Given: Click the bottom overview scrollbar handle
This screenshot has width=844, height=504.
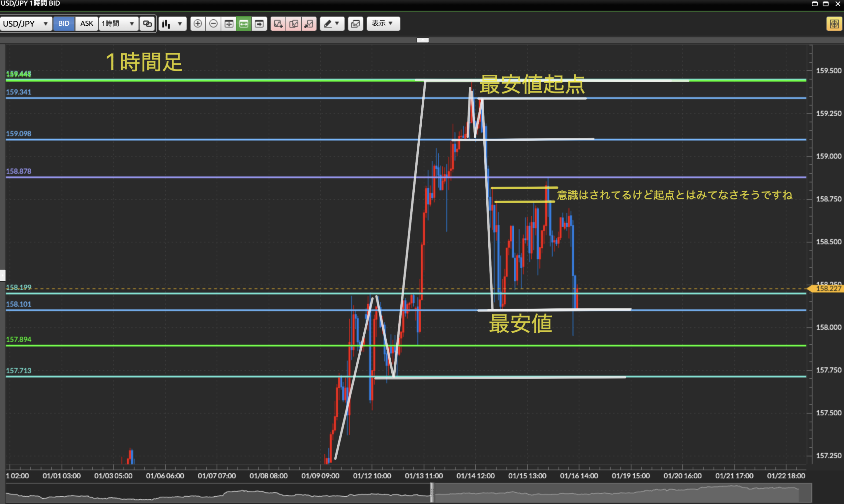Looking at the screenshot, I should [432, 492].
